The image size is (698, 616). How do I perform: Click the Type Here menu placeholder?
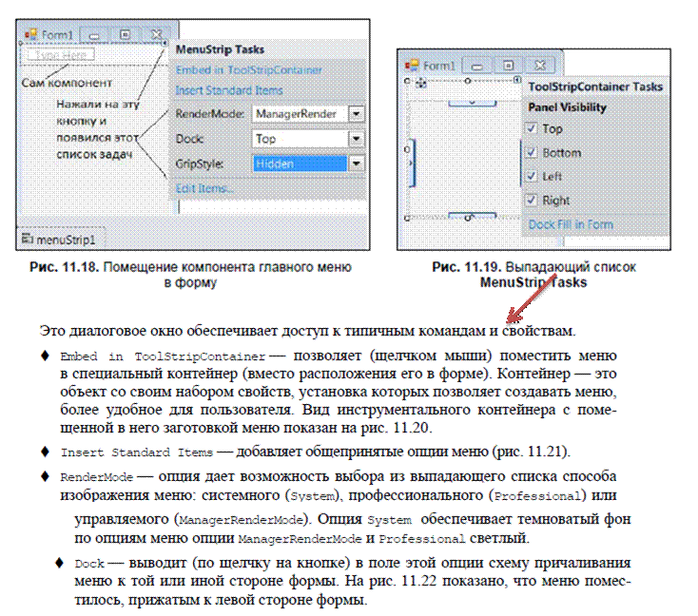tap(61, 55)
